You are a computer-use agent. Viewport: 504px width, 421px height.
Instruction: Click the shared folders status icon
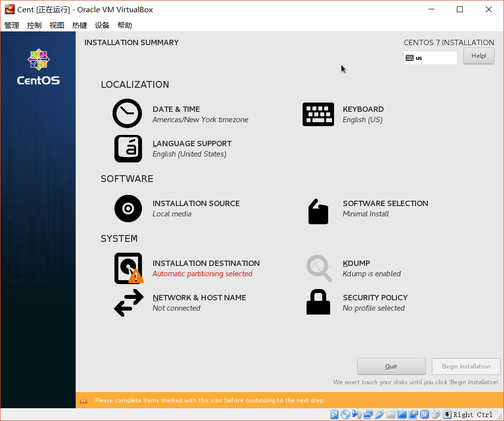(x=391, y=415)
